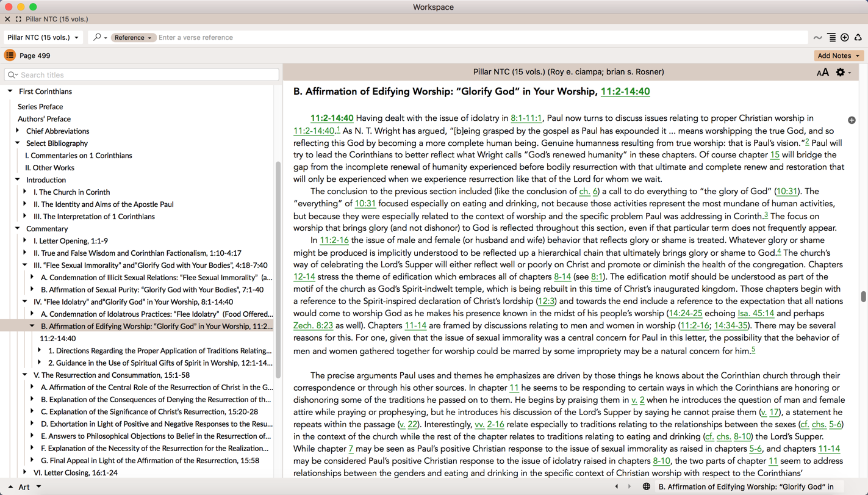Select Series Preface in contents
This screenshot has width=868, height=495.
point(40,107)
